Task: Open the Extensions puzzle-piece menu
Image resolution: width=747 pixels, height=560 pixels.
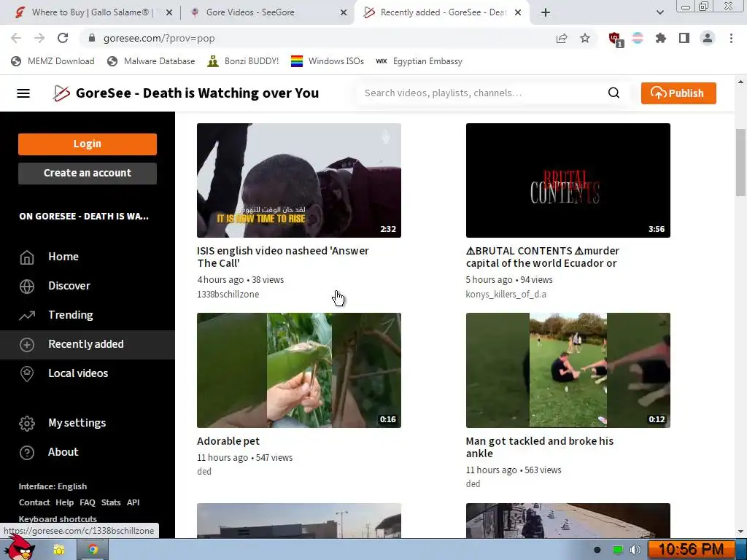Action: tap(661, 38)
